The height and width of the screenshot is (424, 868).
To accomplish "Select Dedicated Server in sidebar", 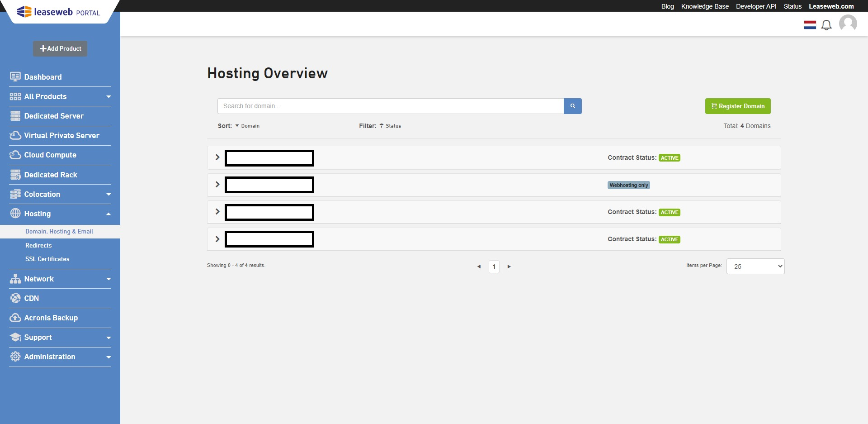I will 54,116.
